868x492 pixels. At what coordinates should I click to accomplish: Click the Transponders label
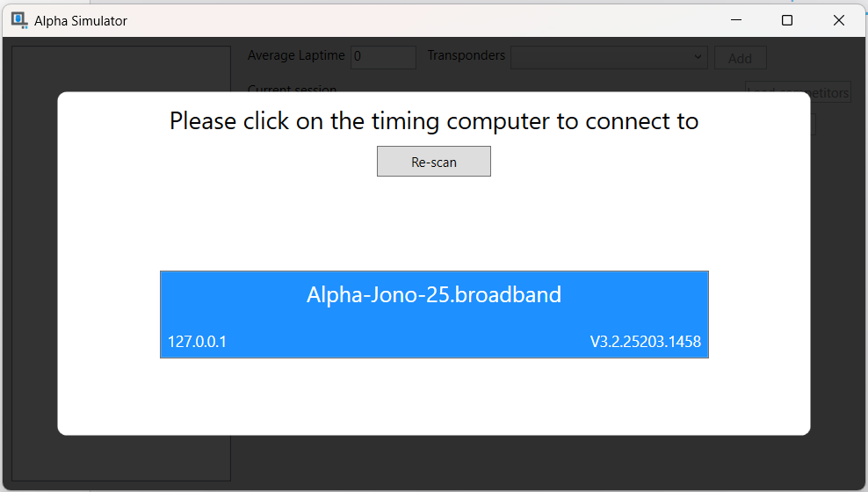[x=467, y=55]
